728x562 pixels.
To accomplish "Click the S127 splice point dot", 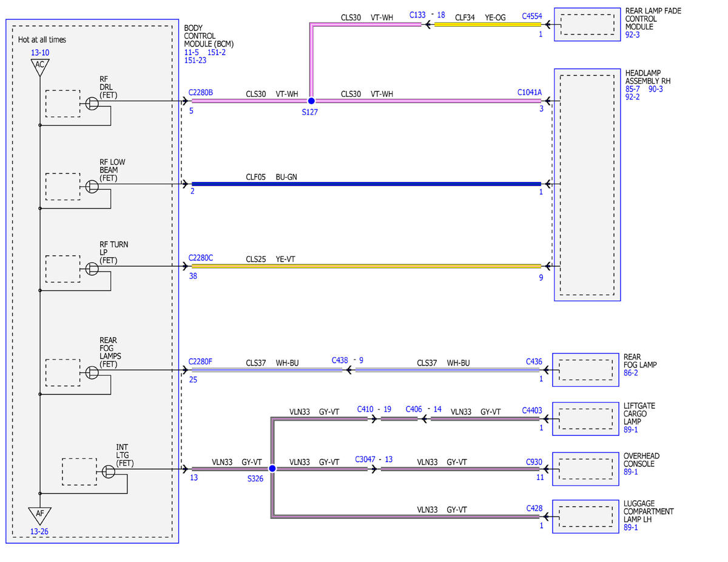I will click(311, 101).
